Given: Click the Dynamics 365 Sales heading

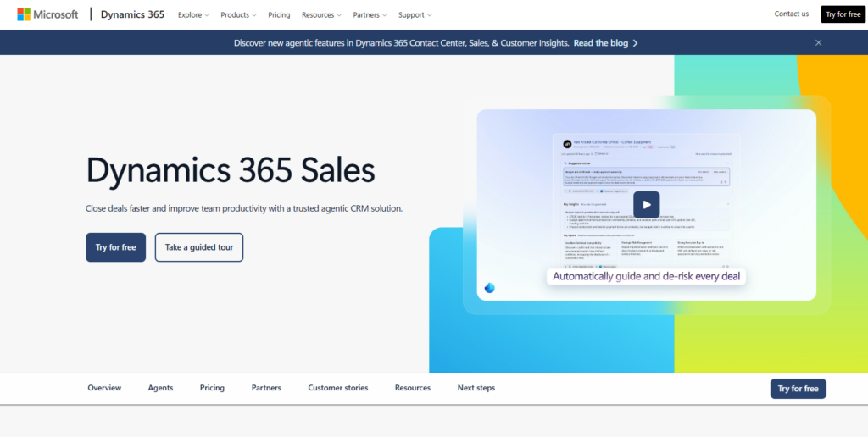Looking at the screenshot, I should pyautogui.click(x=231, y=170).
